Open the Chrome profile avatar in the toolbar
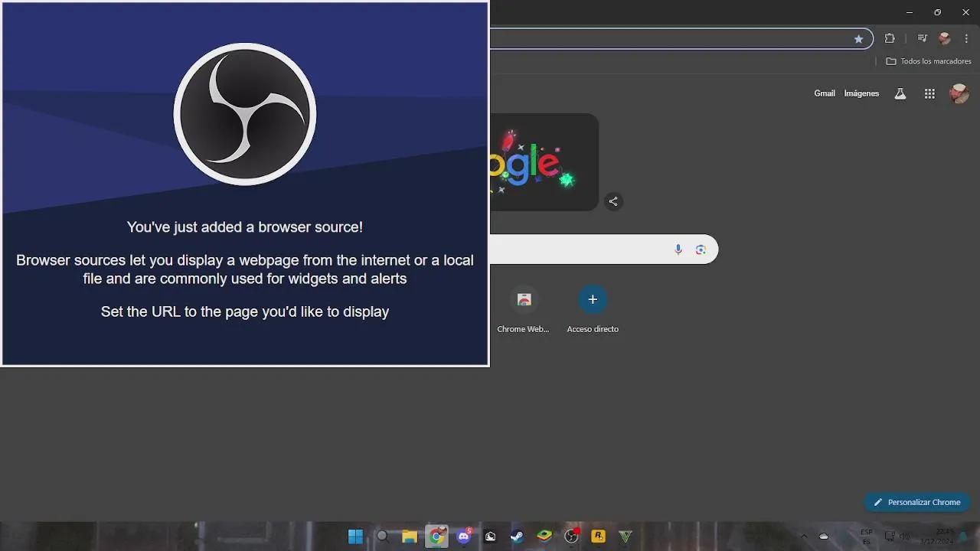980x551 pixels. (x=945, y=38)
